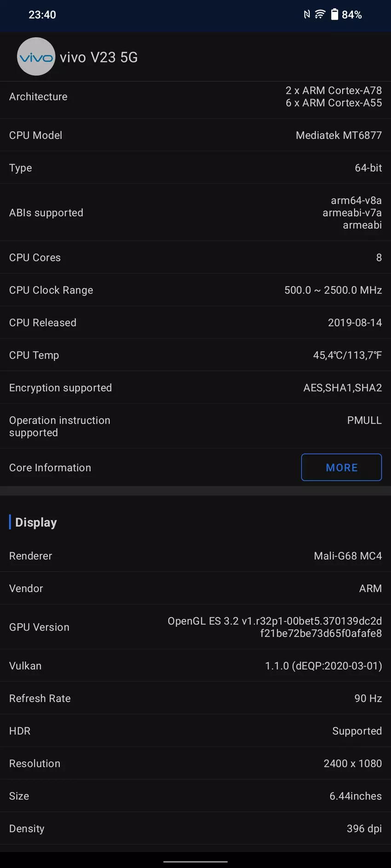This screenshot has width=391, height=868.
Task: Tap the GPU Version row
Action: 195,627
